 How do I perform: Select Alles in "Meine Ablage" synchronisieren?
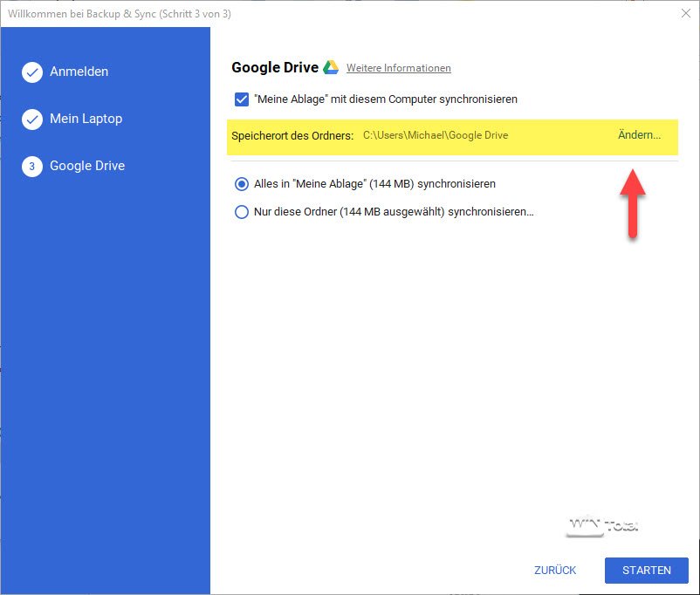[242, 184]
